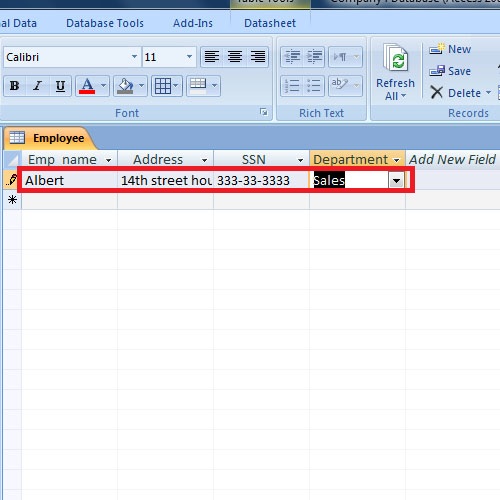Click the Refresh All icon
The width and height of the screenshot is (500, 500).
tap(395, 58)
